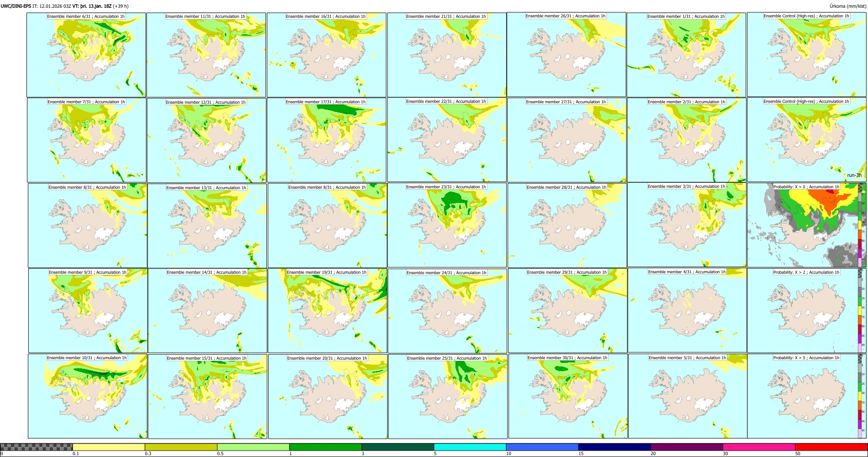This screenshot has height=457, width=868.
Task: Open the Ensemble member 25/31 panel
Action: pyautogui.click(x=448, y=397)
